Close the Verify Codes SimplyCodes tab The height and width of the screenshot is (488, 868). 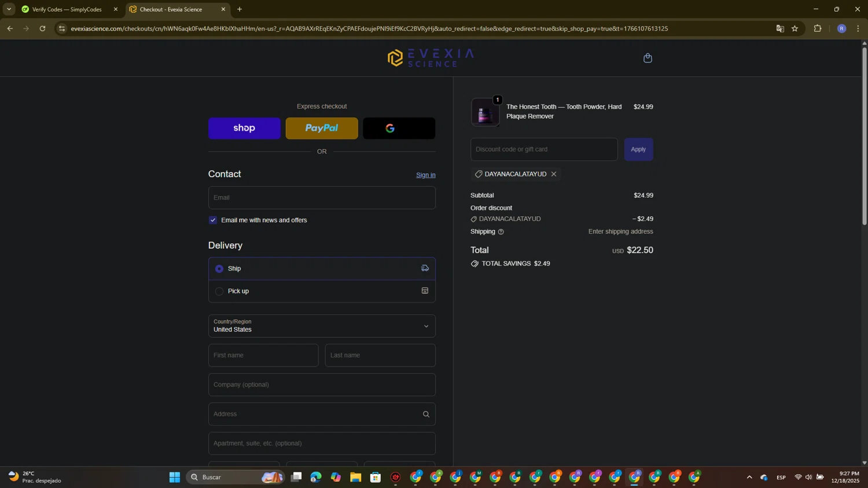point(116,9)
